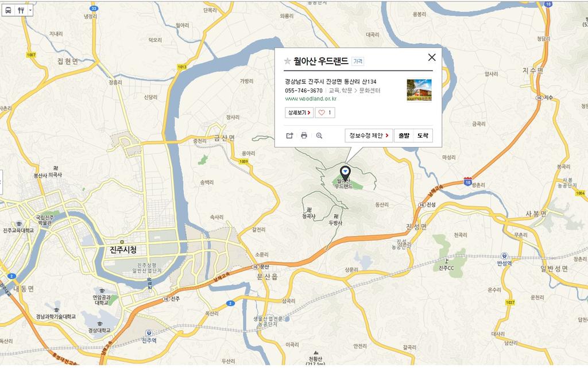Toggle favorite star for 월아산 우드랜드

[x=287, y=61]
